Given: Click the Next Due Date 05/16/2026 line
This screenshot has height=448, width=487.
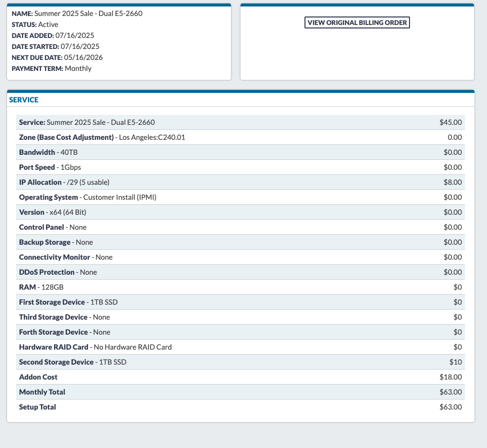Looking at the screenshot, I should (x=57, y=57).
